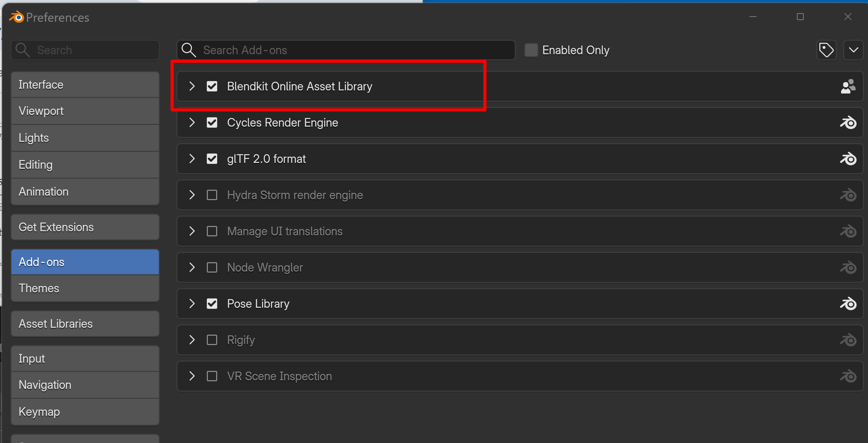868x443 pixels.
Task: Click the Cycles Render Engine label
Action: (x=282, y=123)
